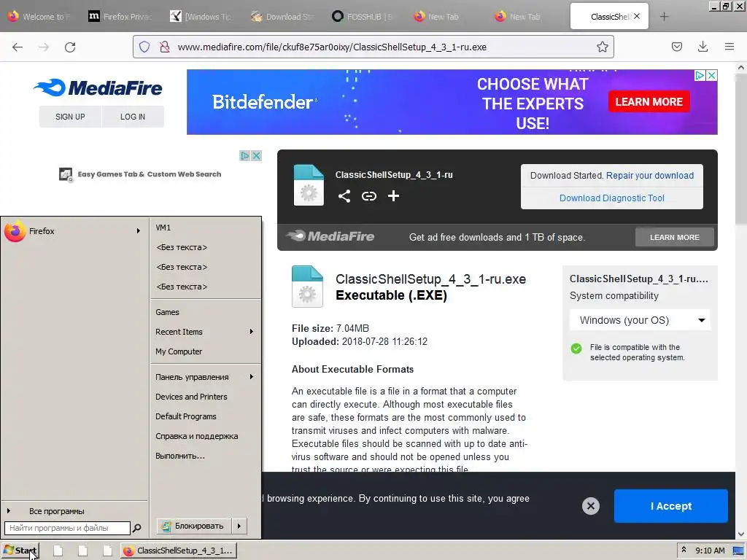
Task: Open ClassicShellSetup taskbar window button
Action: coord(179,551)
